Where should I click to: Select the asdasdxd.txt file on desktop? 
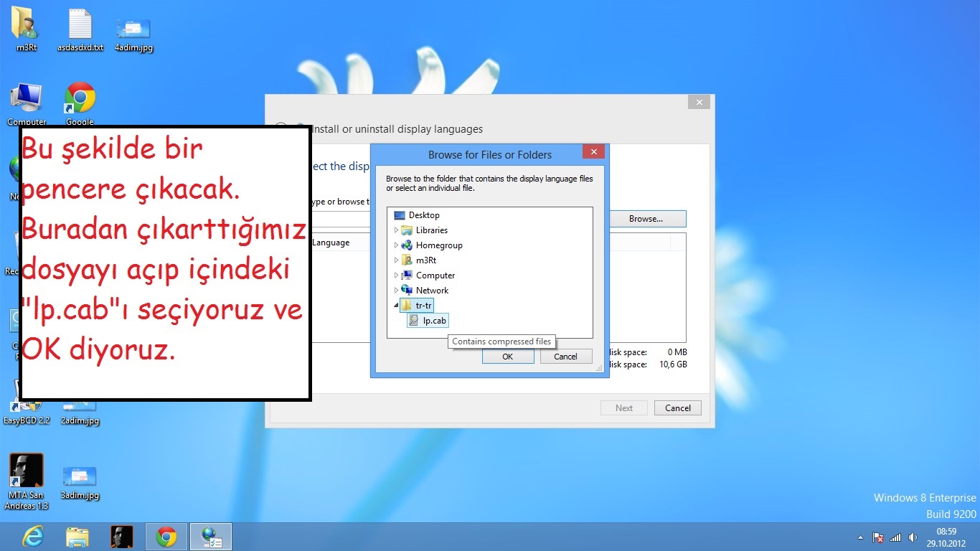pos(80,29)
